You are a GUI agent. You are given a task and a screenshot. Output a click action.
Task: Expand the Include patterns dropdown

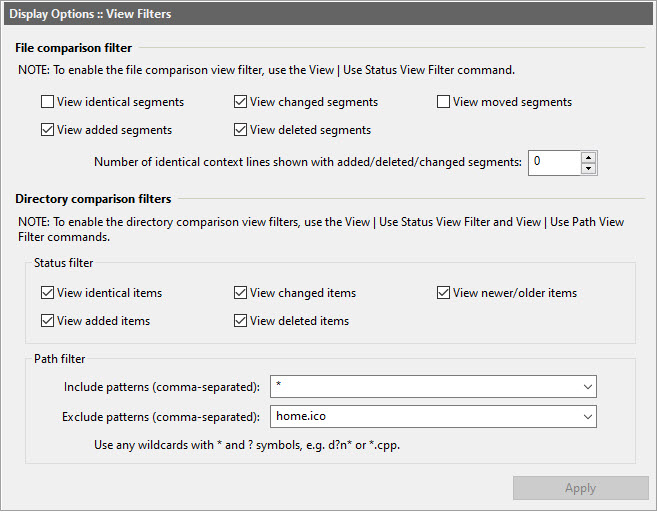pyautogui.click(x=585, y=387)
